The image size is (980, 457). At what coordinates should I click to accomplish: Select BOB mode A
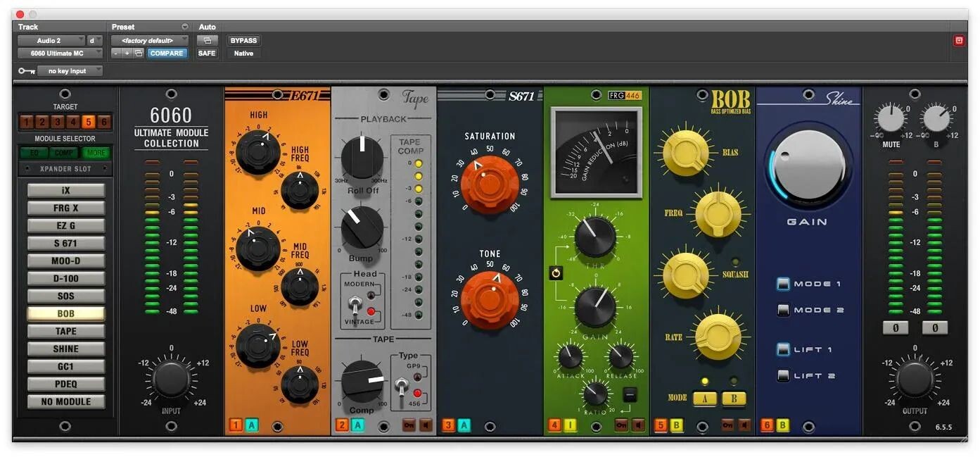(706, 399)
